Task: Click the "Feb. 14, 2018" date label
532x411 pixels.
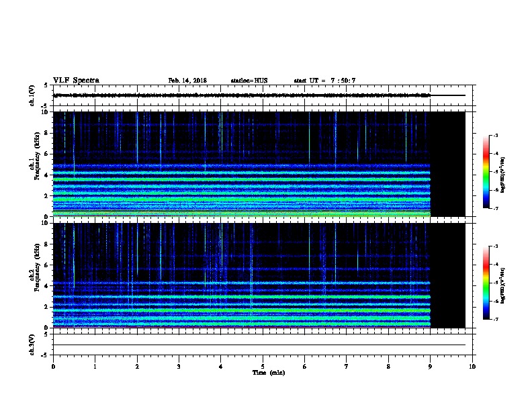Action: (x=187, y=81)
